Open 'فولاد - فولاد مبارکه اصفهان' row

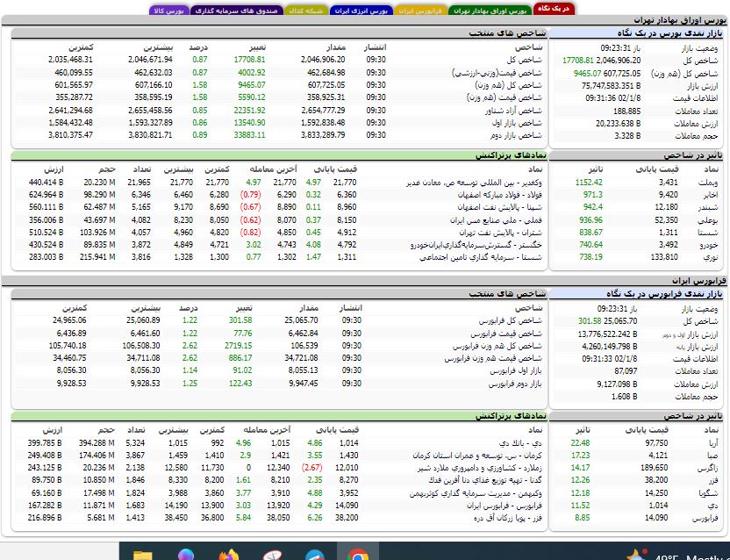(500, 195)
